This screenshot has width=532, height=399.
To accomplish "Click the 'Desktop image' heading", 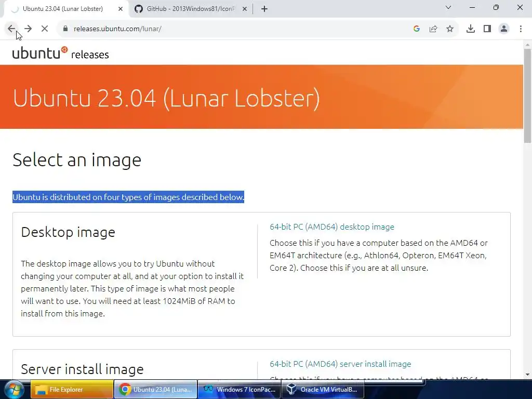I will pos(68,232).
